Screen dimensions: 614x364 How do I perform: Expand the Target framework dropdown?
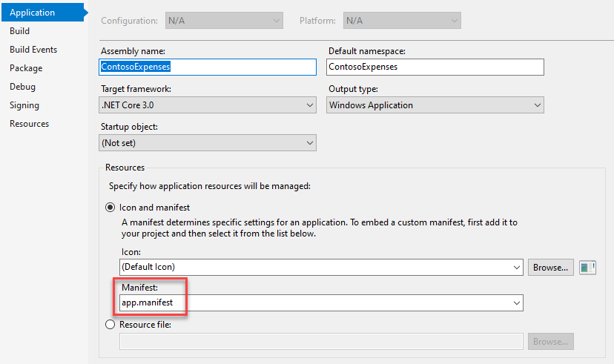pos(208,105)
